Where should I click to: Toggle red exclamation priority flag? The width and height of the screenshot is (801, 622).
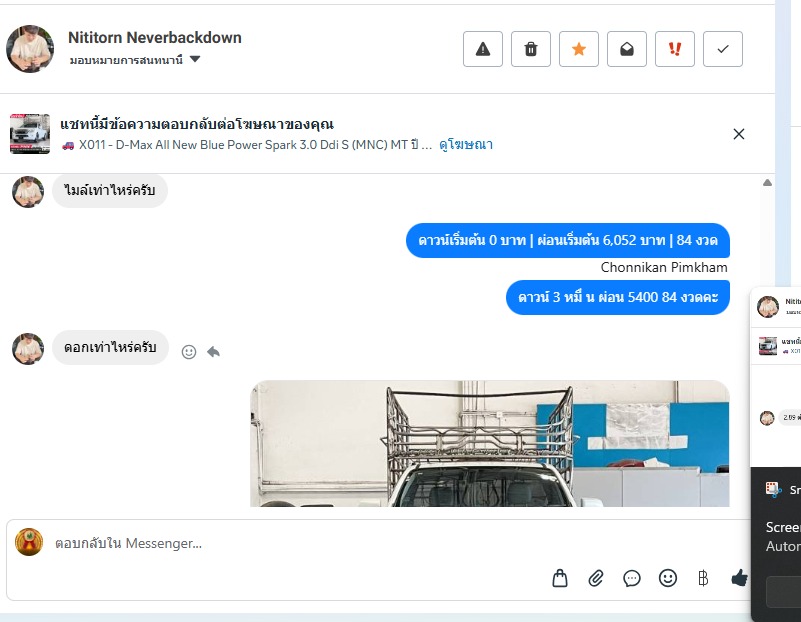pos(675,49)
